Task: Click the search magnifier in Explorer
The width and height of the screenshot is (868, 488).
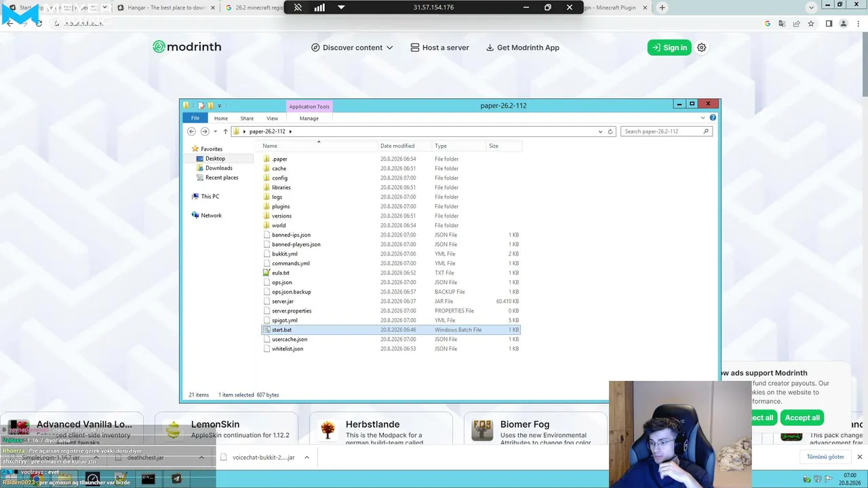Action: coord(706,131)
